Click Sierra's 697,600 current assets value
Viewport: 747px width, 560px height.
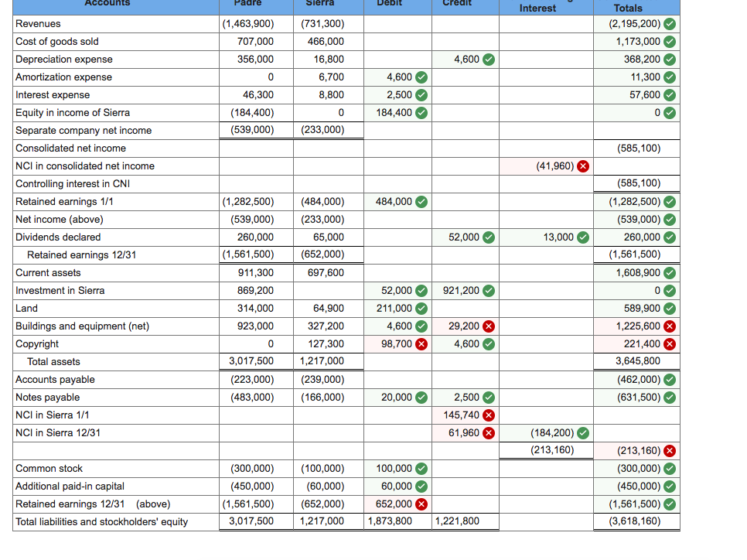pyautogui.click(x=326, y=273)
